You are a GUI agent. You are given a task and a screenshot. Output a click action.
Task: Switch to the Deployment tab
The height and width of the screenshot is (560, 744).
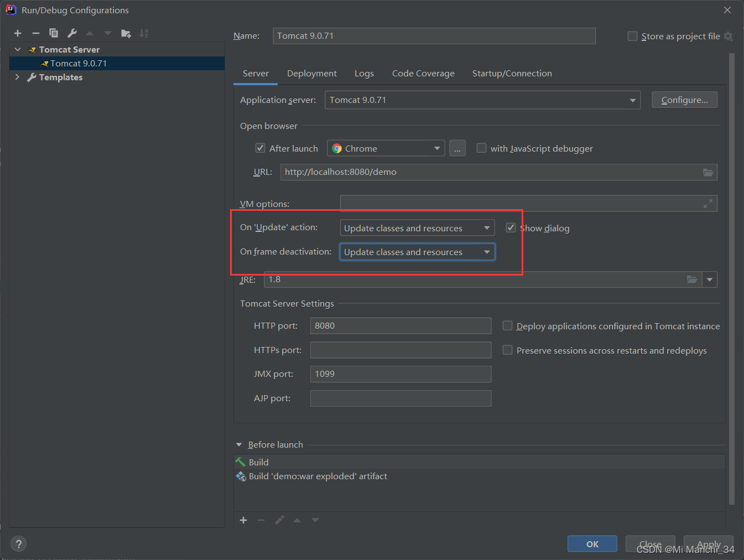[312, 74]
